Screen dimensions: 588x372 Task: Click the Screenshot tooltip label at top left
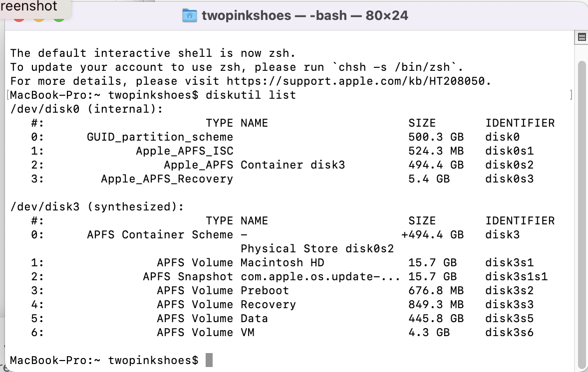click(30, 7)
